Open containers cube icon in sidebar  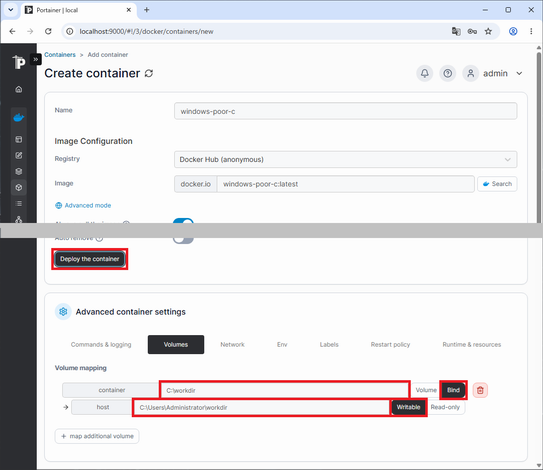[19, 187]
